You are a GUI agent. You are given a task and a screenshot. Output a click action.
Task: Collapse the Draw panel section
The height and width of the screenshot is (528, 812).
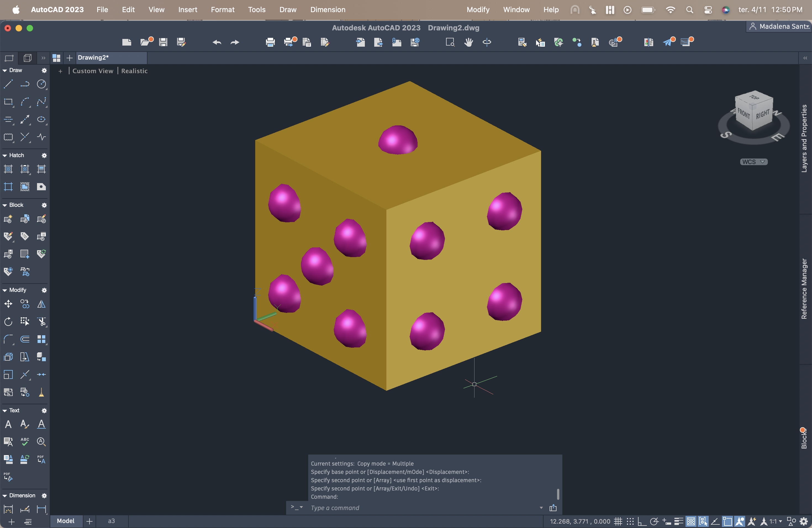(5, 70)
